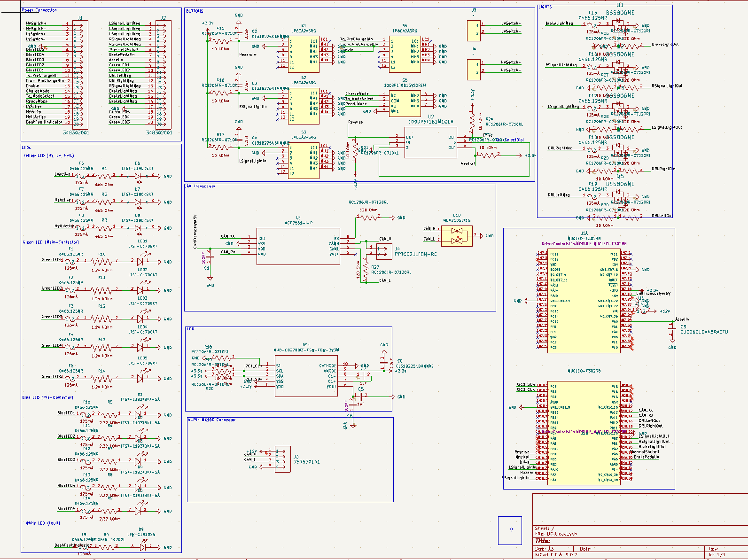The width and height of the screenshot is (748, 560).
Task: Select the LvSwitch+ label at U3
Action: pyautogui.click(x=511, y=23)
